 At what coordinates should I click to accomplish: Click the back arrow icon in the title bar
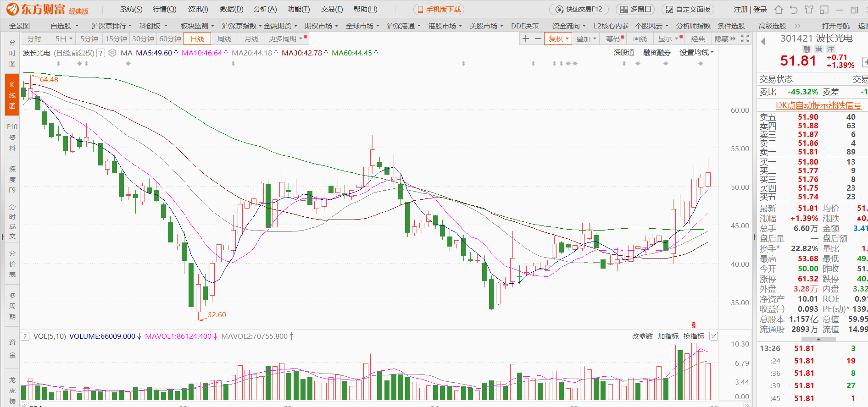coord(794,10)
